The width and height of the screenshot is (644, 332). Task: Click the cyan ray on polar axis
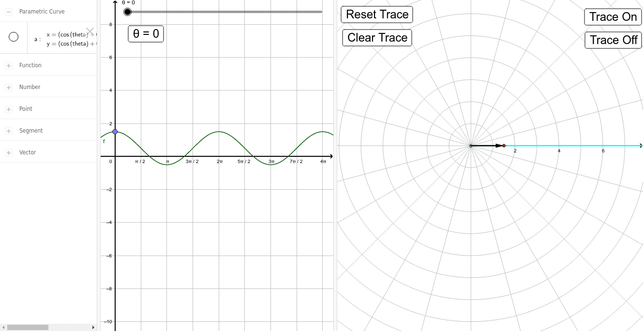click(x=573, y=146)
